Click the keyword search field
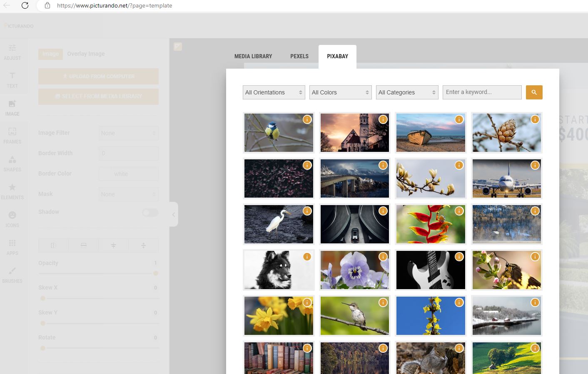 click(x=482, y=92)
